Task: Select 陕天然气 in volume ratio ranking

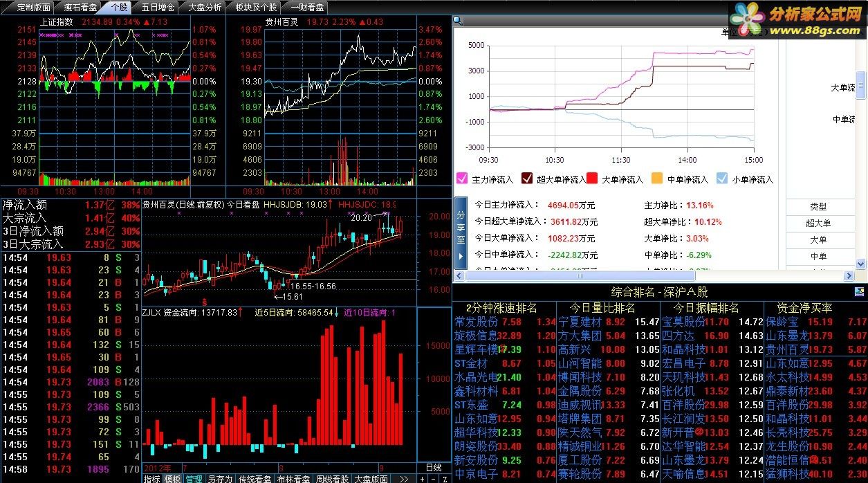Action: click(x=580, y=432)
